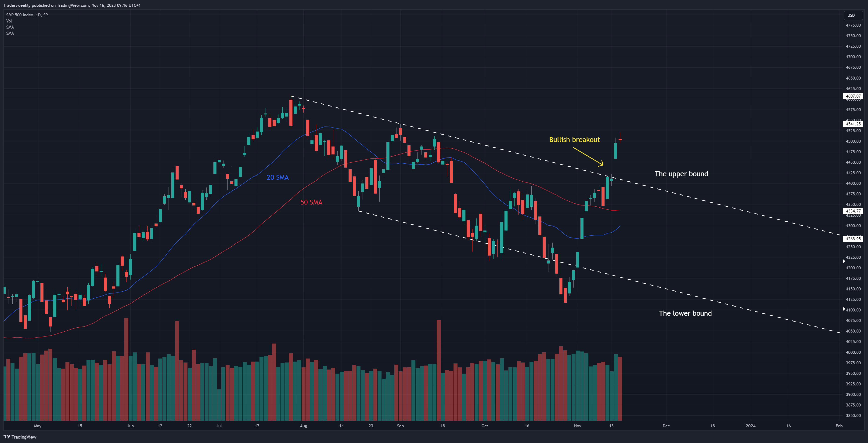Click the 4541.25 price label on axis
868x443 pixels.
pyautogui.click(x=853, y=124)
